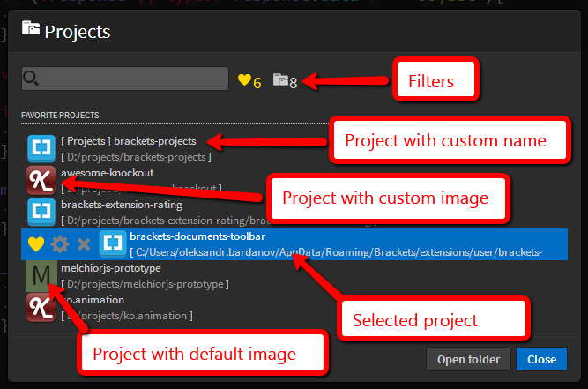Select the brackets-projects project icon
The height and width of the screenshot is (389, 588).
coord(41,148)
